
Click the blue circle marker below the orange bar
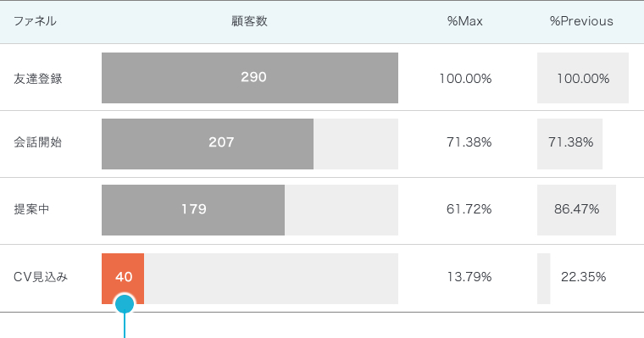coord(125,304)
